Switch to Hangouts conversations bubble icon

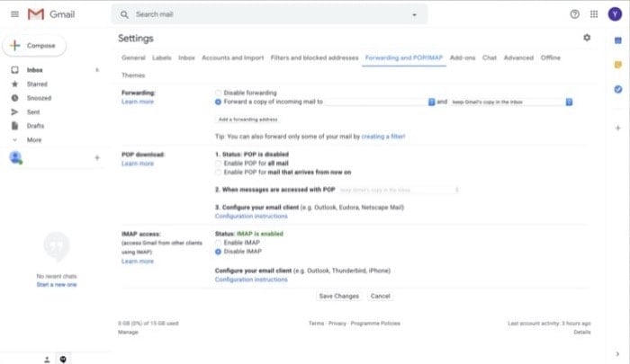63,360
